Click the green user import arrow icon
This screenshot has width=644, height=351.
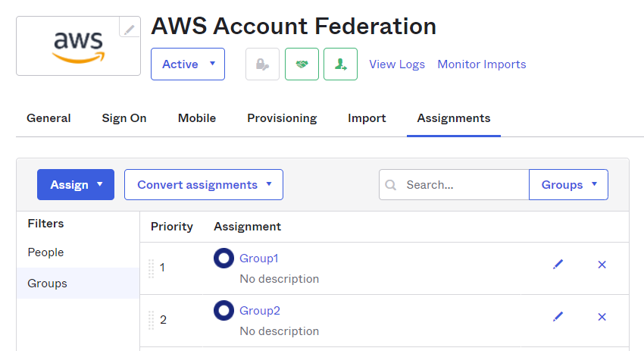[x=340, y=64]
